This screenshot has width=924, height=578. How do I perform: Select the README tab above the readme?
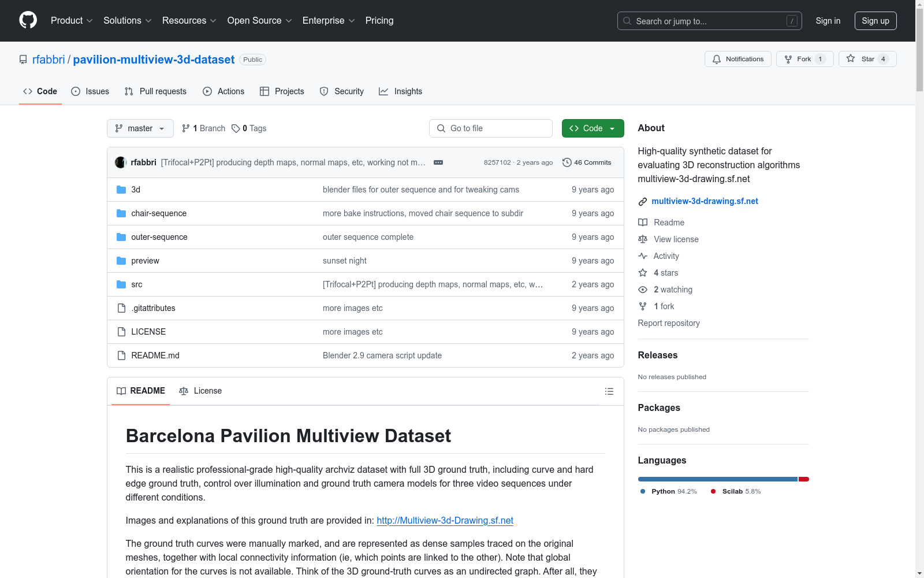(141, 391)
